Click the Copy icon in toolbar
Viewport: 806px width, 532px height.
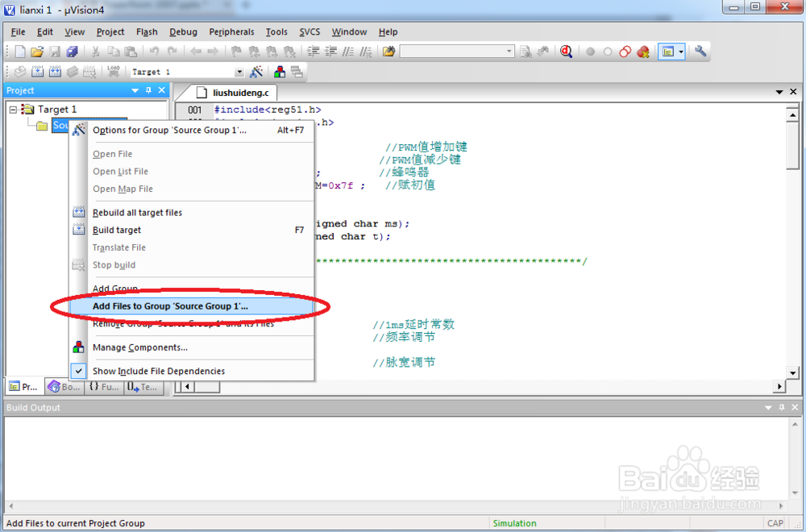(x=113, y=52)
